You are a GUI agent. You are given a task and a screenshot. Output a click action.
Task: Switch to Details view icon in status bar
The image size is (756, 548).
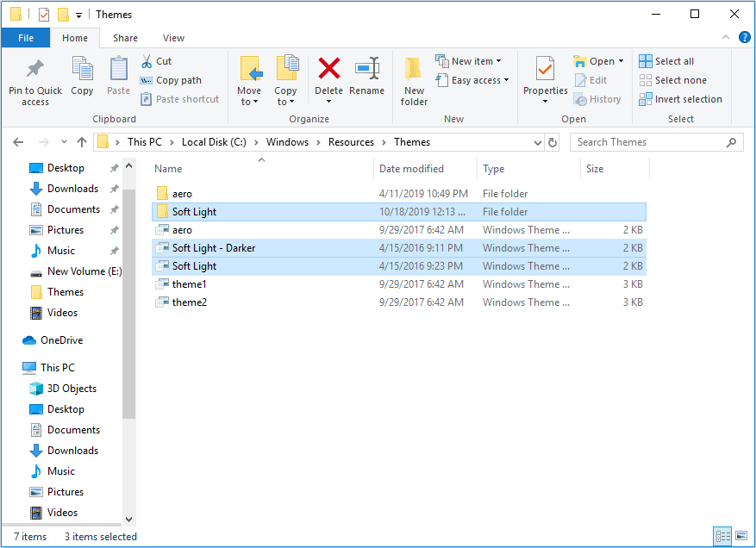pos(722,536)
